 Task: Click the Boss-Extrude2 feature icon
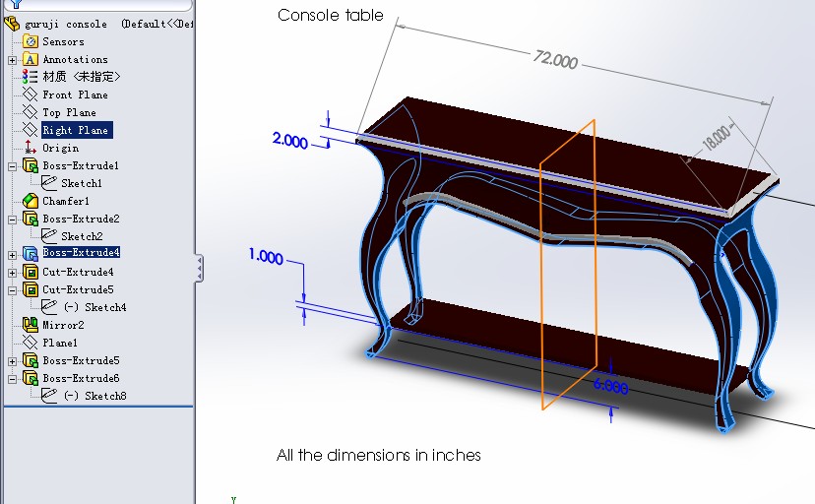click(x=31, y=219)
